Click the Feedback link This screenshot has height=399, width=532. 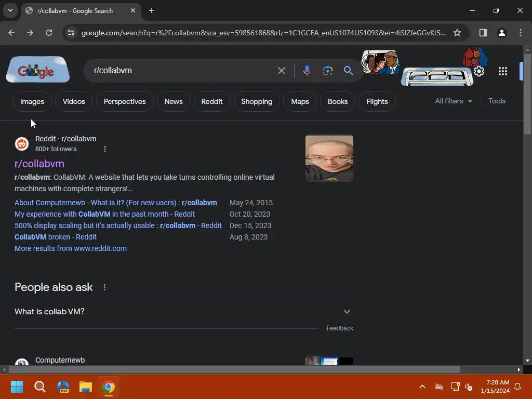pyautogui.click(x=340, y=328)
